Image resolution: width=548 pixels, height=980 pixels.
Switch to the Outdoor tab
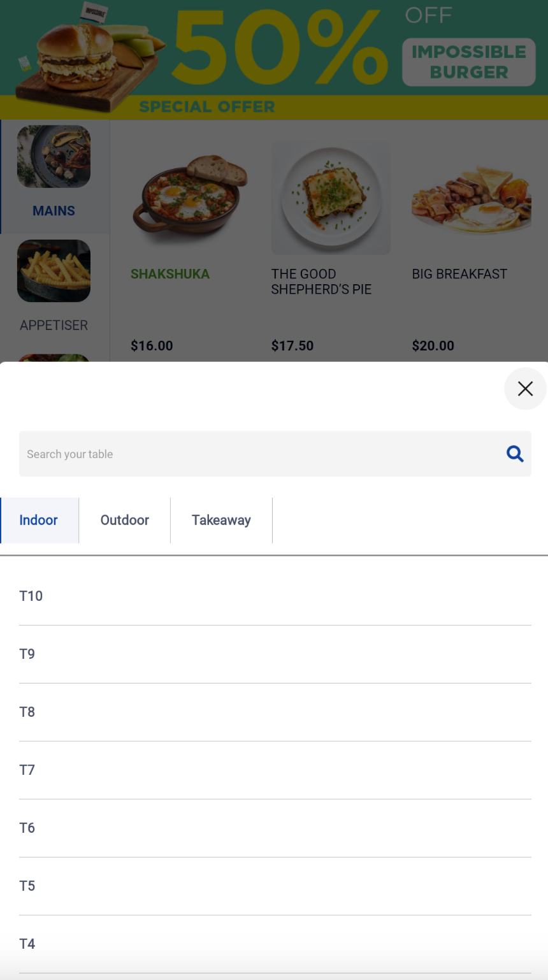click(x=125, y=520)
